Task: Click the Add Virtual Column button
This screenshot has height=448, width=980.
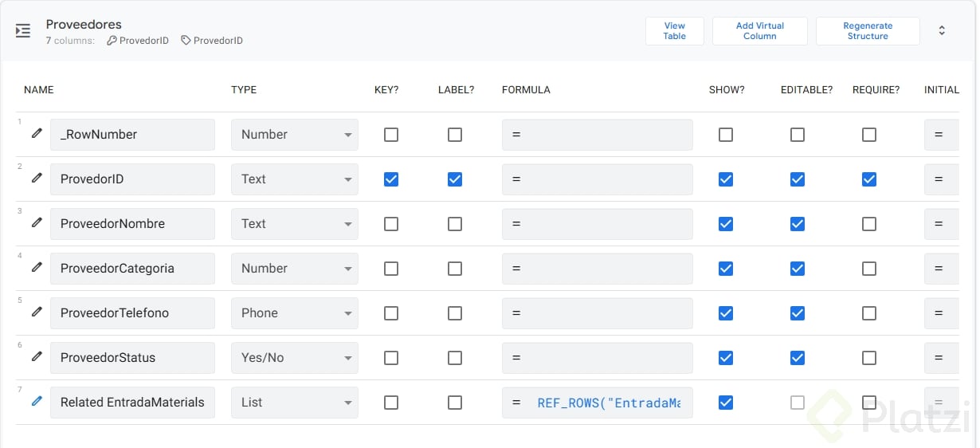Action: coord(759,31)
